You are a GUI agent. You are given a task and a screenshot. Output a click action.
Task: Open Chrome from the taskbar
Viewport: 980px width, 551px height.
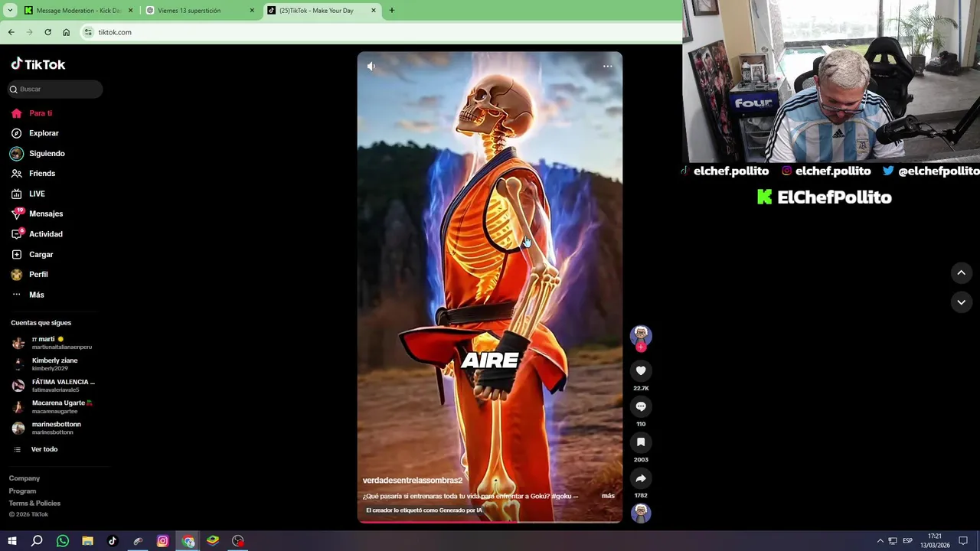188,541
